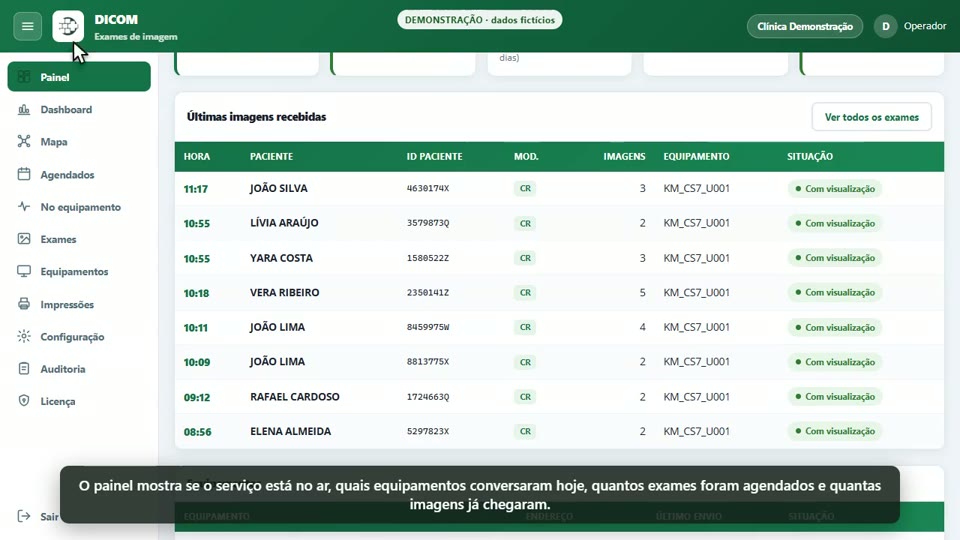Click the 09:12 time link
This screenshot has height=540, width=960.
(x=197, y=397)
